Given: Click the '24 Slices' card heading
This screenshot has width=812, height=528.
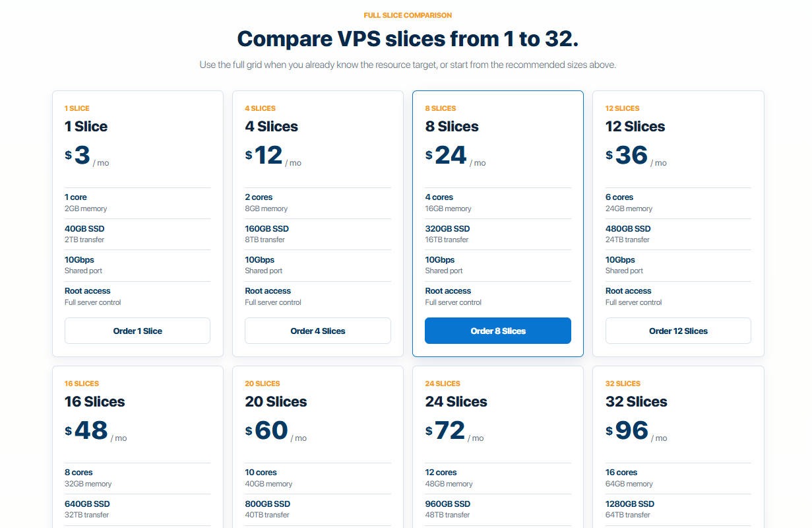Looking at the screenshot, I should tap(456, 401).
